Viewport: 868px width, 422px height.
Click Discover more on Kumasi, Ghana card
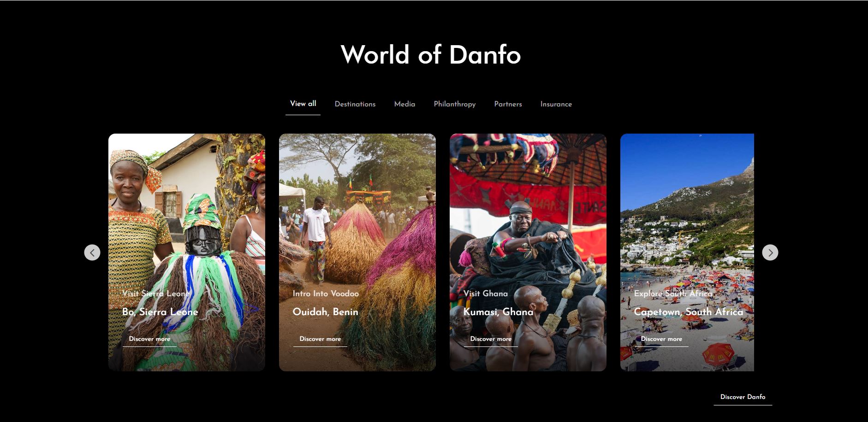pyautogui.click(x=491, y=339)
